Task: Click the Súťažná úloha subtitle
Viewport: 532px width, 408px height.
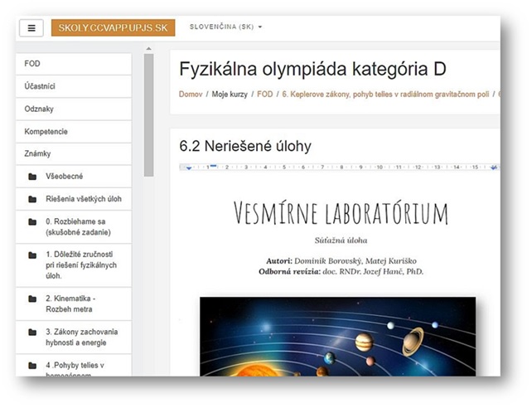Action: (341, 240)
